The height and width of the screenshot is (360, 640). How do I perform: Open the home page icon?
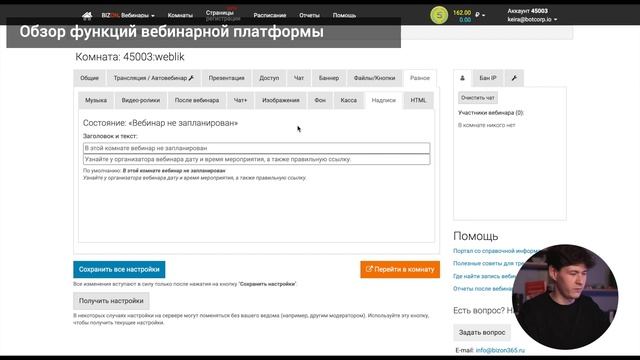(x=87, y=16)
